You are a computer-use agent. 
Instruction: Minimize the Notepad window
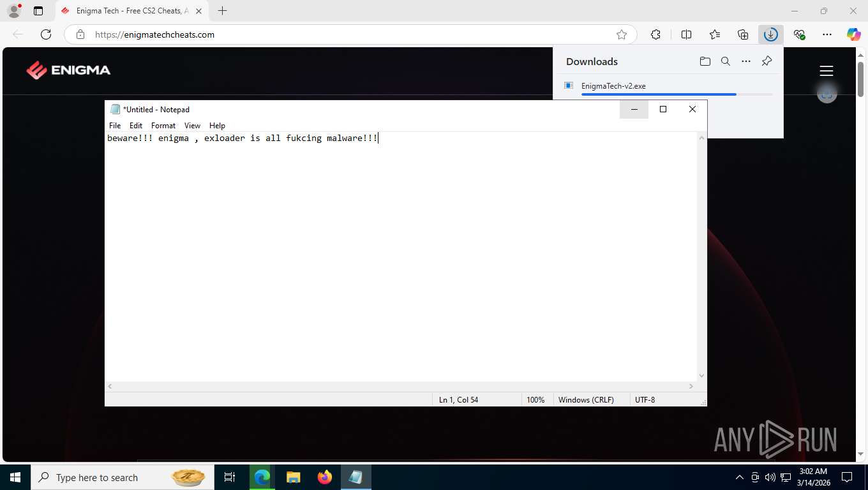(x=634, y=109)
